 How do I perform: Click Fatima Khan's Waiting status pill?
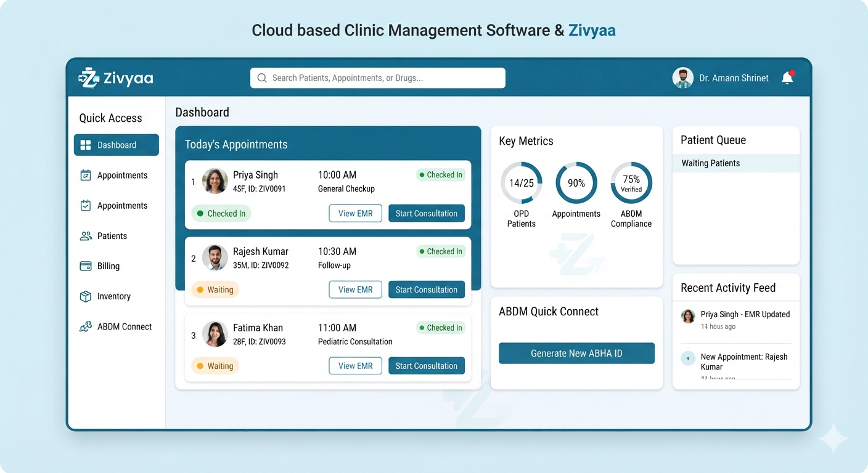tap(215, 366)
